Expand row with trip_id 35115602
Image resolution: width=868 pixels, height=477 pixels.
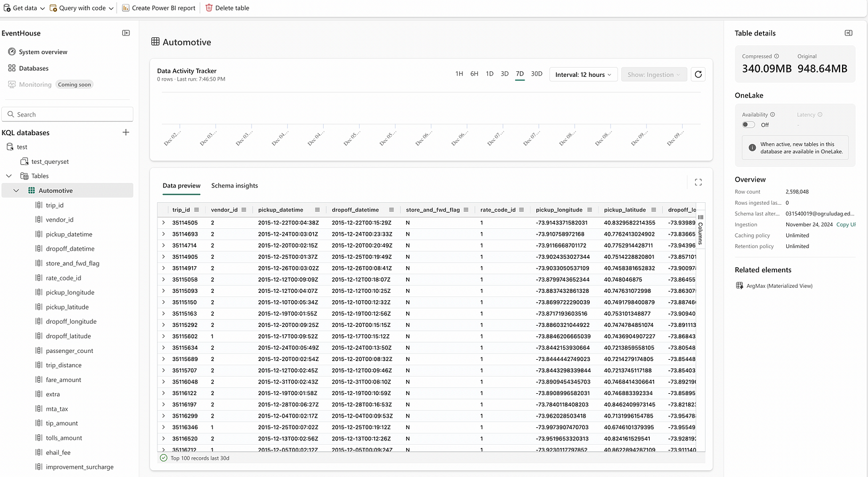pyautogui.click(x=164, y=336)
